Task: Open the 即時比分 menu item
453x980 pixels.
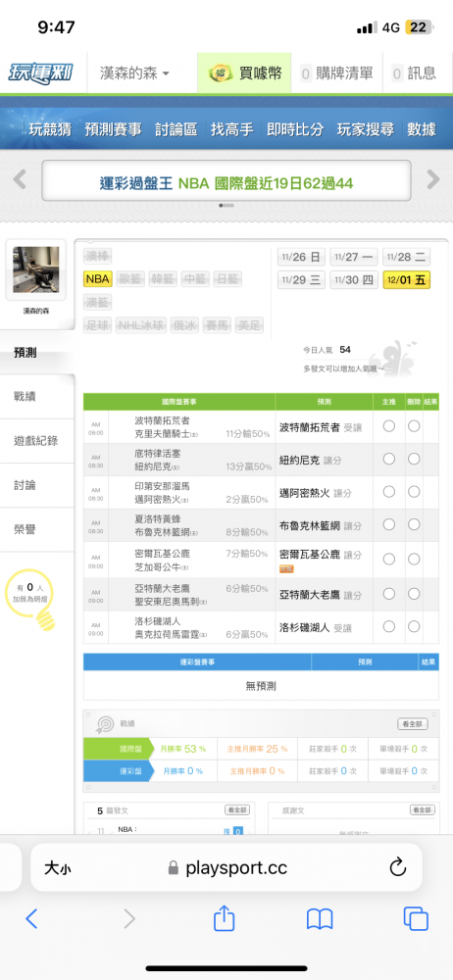Action: point(295,129)
